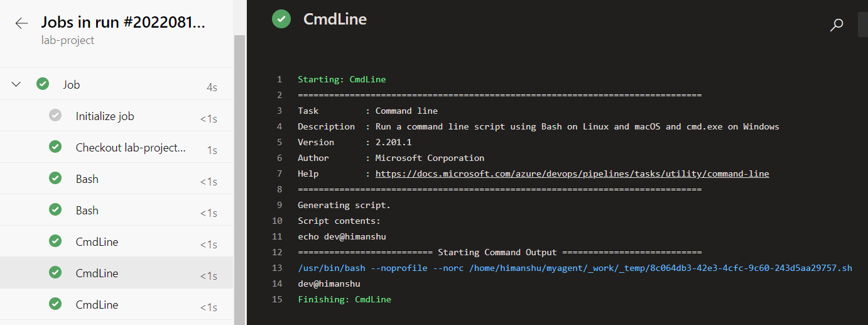This screenshot has height=325, width=868.
Task: Open CmdLine step directly below second Bash
Action: pos(116,241)
